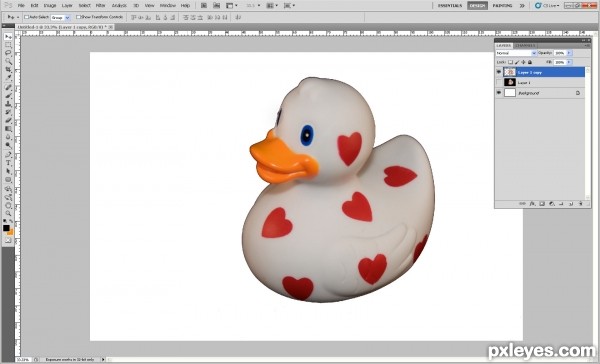Launch Mini Bridge from the application bar
600x364 pixels.
pyautogui.click(x=217, y=5)
